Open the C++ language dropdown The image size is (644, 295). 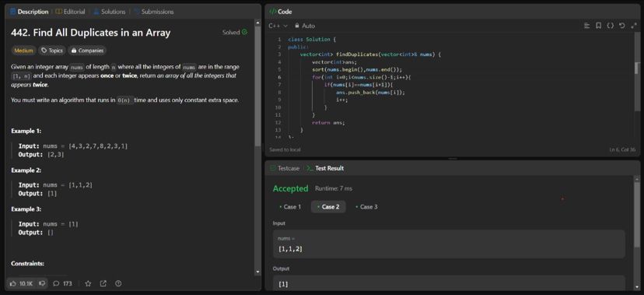278,26
